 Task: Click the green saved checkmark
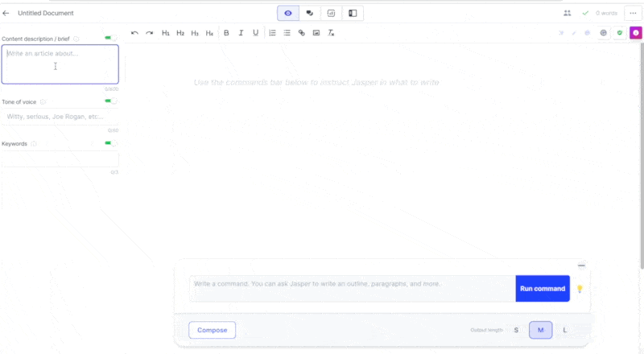coord(585,13)
